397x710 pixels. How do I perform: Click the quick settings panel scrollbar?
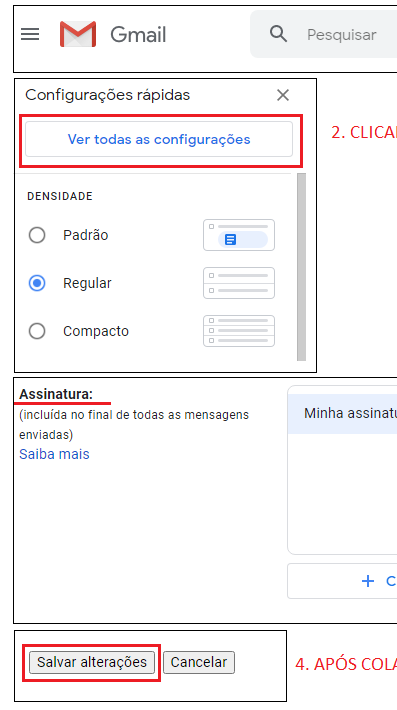(301, 267)
